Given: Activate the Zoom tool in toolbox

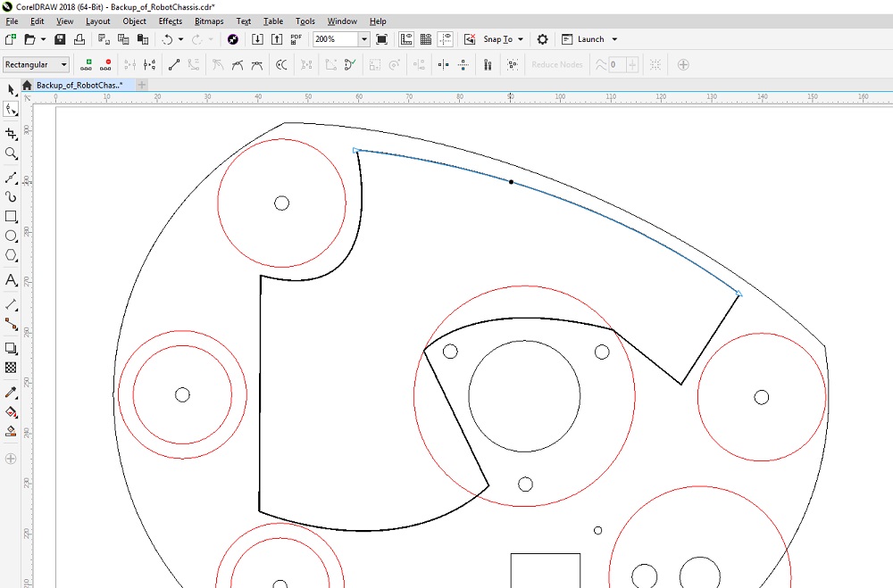Looking at the screenshot, I should click(11, 153).
